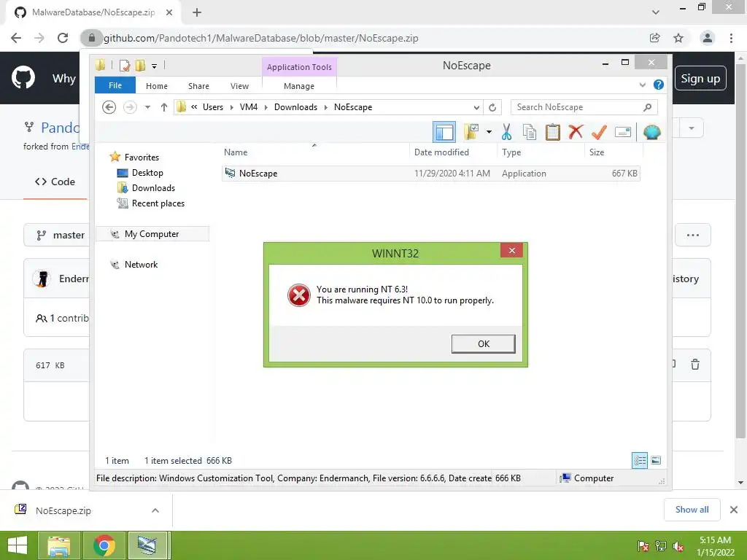
Task: Click Explorer Forward arrow button
Action: tap(130, 107)
